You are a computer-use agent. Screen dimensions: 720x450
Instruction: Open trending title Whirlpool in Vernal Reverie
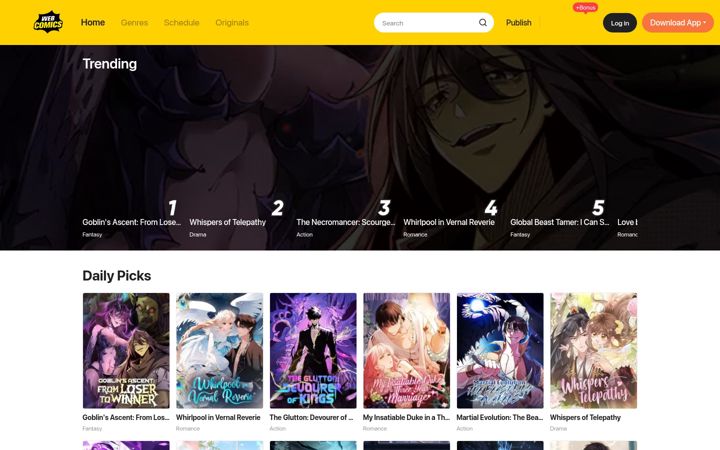point(449,222)
